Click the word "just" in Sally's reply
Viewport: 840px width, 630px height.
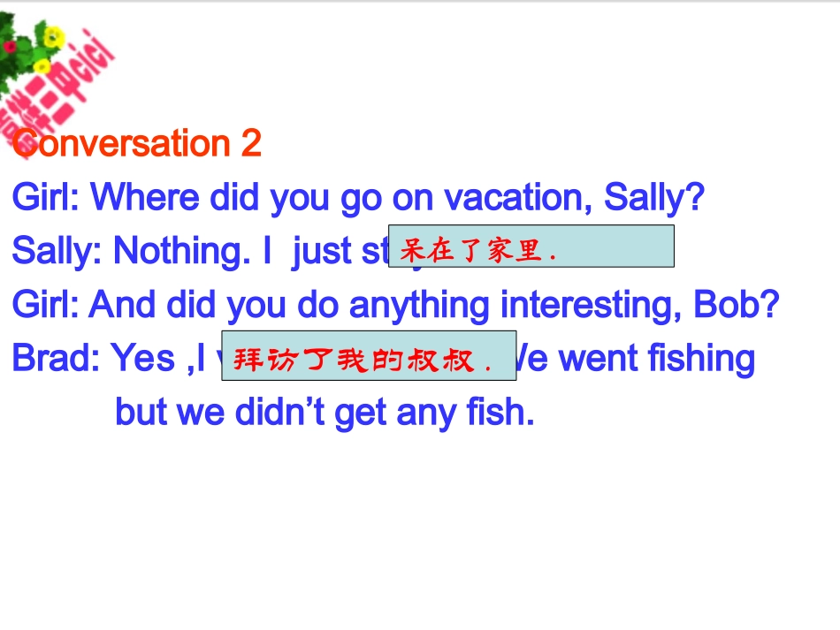coord(322,252)
